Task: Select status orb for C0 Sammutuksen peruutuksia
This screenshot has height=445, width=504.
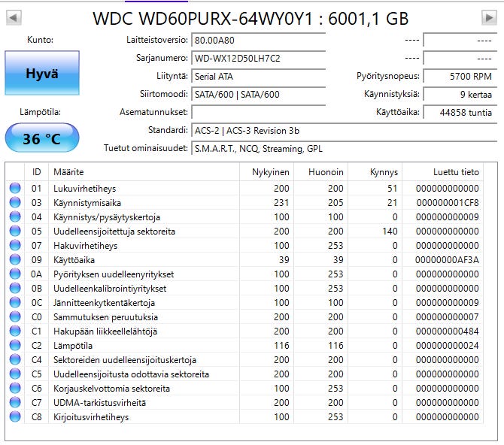Action: click(x=15, y=316)
